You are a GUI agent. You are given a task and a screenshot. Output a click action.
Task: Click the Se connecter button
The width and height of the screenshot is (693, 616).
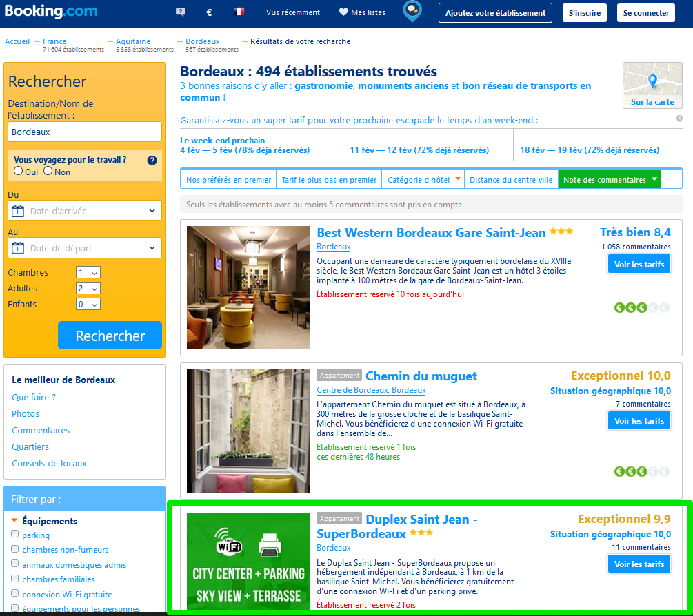click(645, 13)
